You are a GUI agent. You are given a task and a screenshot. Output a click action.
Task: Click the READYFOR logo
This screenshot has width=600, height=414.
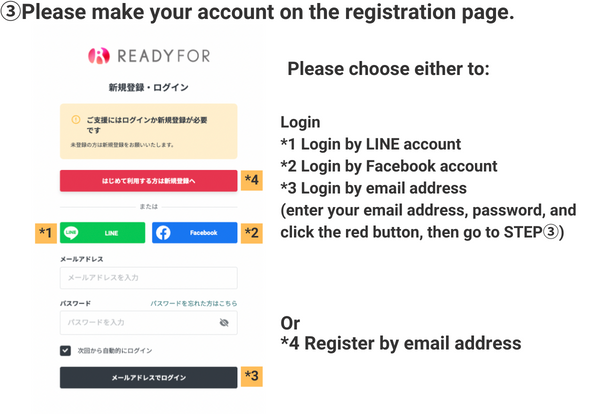[148, 56]
